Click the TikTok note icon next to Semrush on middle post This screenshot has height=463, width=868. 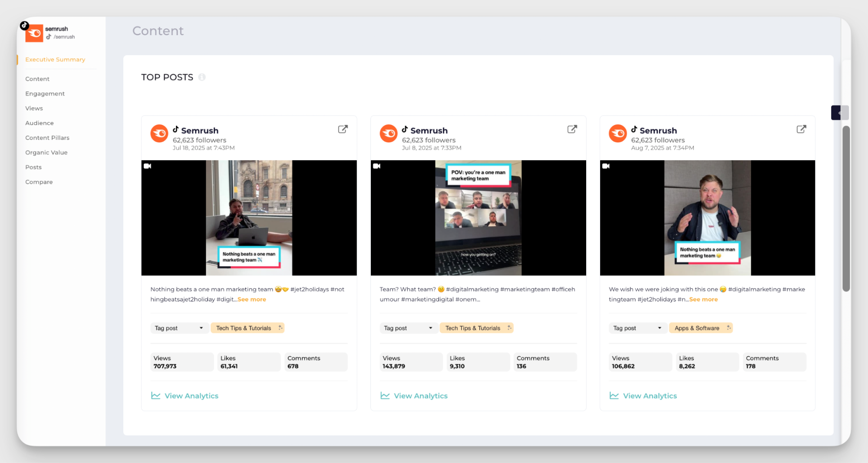pyautogui.click(x=404, y=130)
